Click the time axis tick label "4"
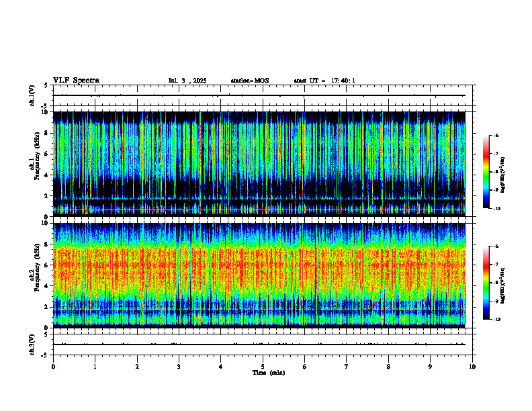532x411 pixels. pyautogui.click(x=221, y=367)
